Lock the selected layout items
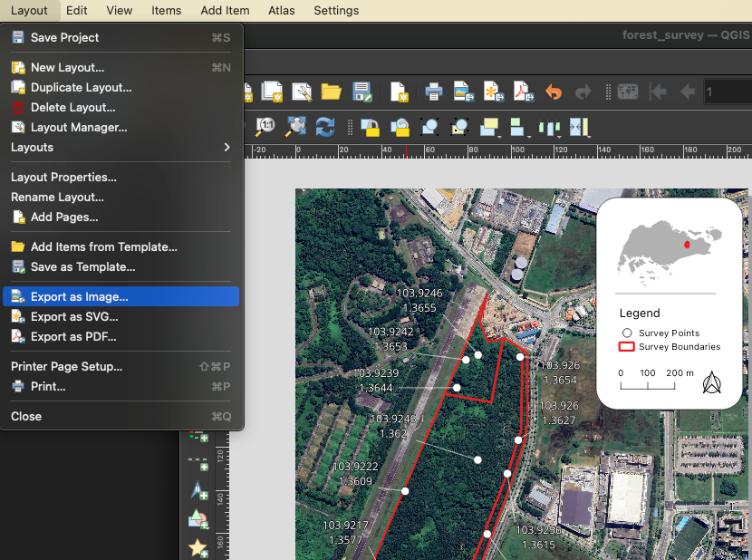Image resolution: width=752 pixels, height=560 pixels. (370, 126)
